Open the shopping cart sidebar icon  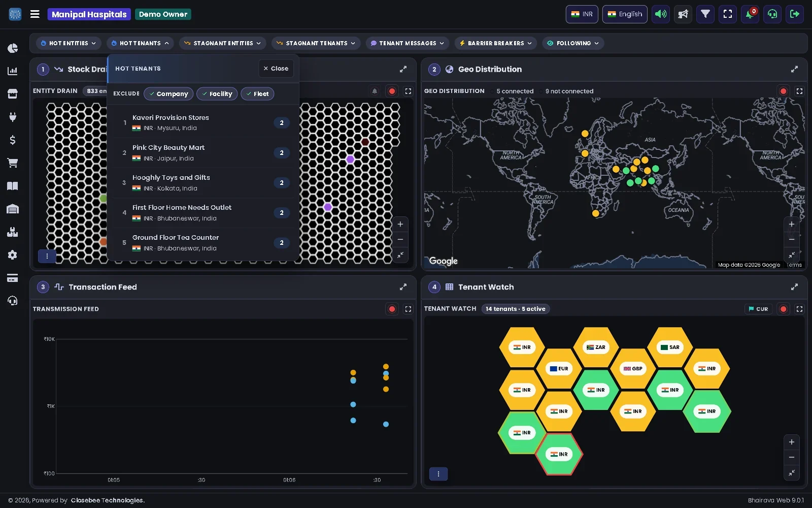[x=13, y=163]
